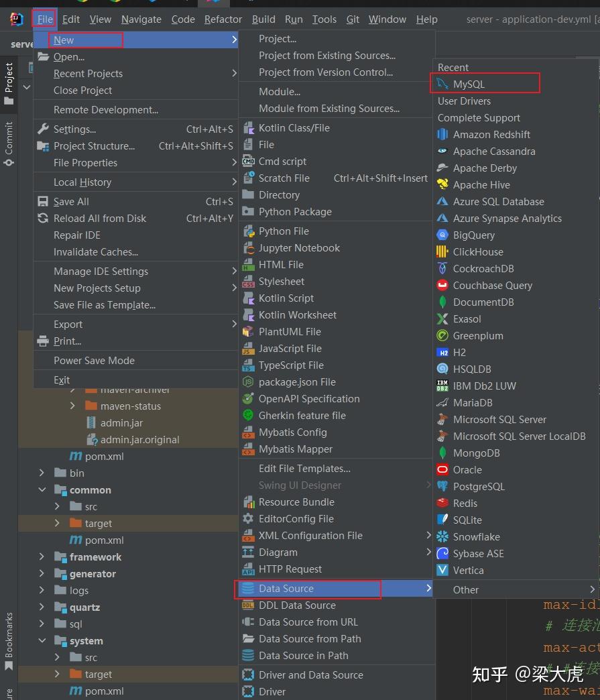Collapse the system module node

pos(42,640)
